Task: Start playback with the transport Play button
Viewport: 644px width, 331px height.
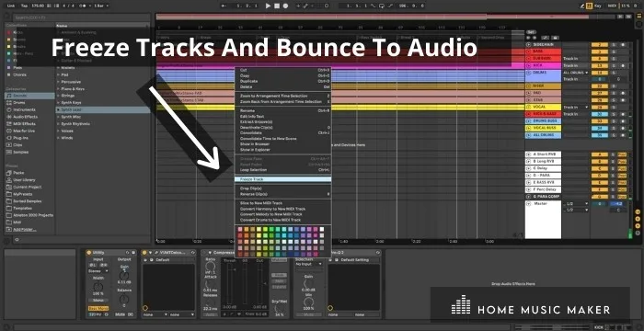Action: (x=269, y=6)
